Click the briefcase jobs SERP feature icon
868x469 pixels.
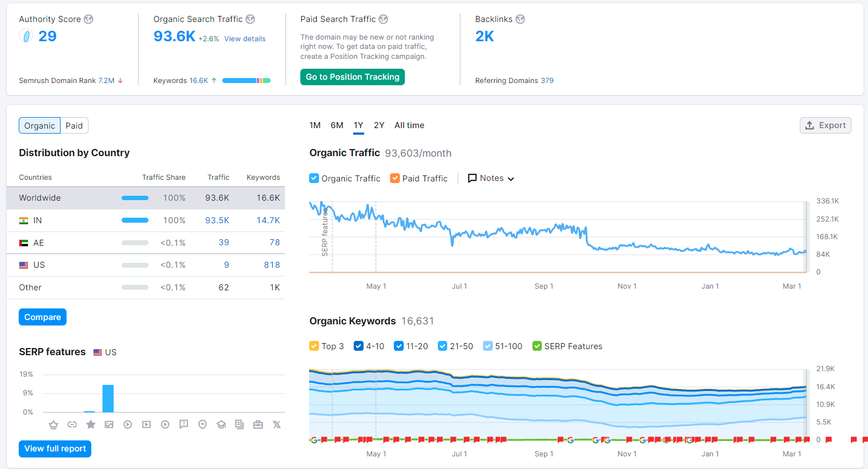(258, 424)
